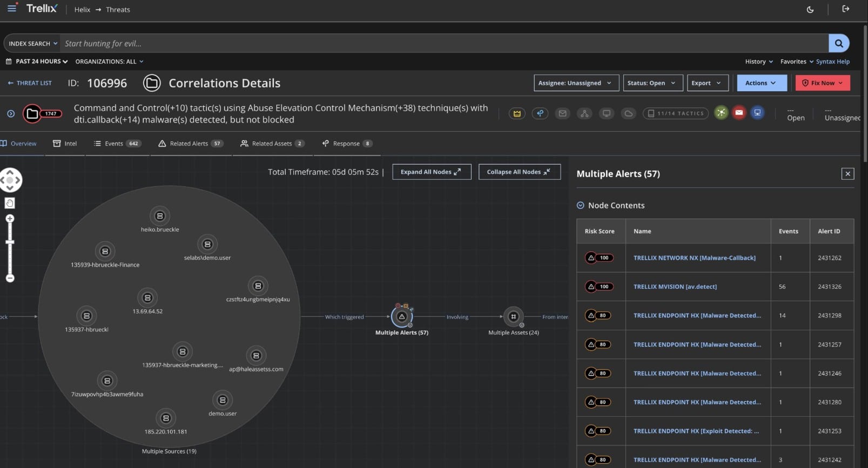Click the folder risk score 1747 badge
868x468 pixels.
(x=42, y=113)
